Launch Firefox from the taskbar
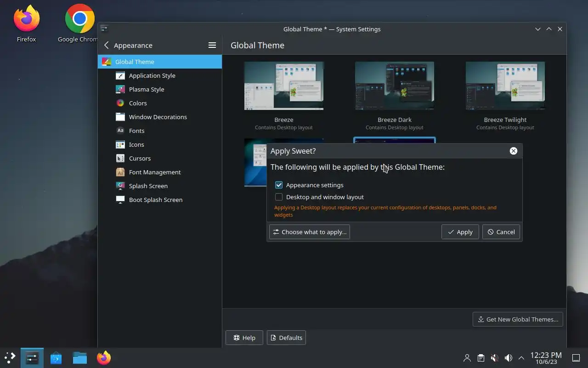 (104, 358)
